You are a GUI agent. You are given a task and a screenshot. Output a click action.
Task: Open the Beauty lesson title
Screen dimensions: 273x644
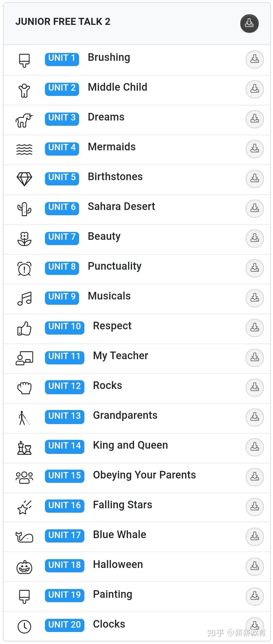(104, 236)
